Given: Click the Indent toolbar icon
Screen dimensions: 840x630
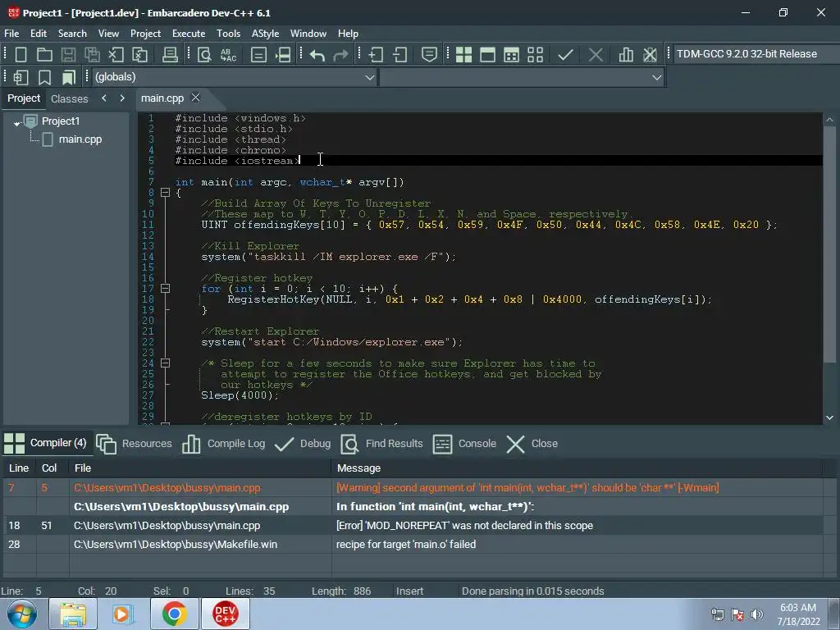Looking at the screenshot, I should 376,55.
